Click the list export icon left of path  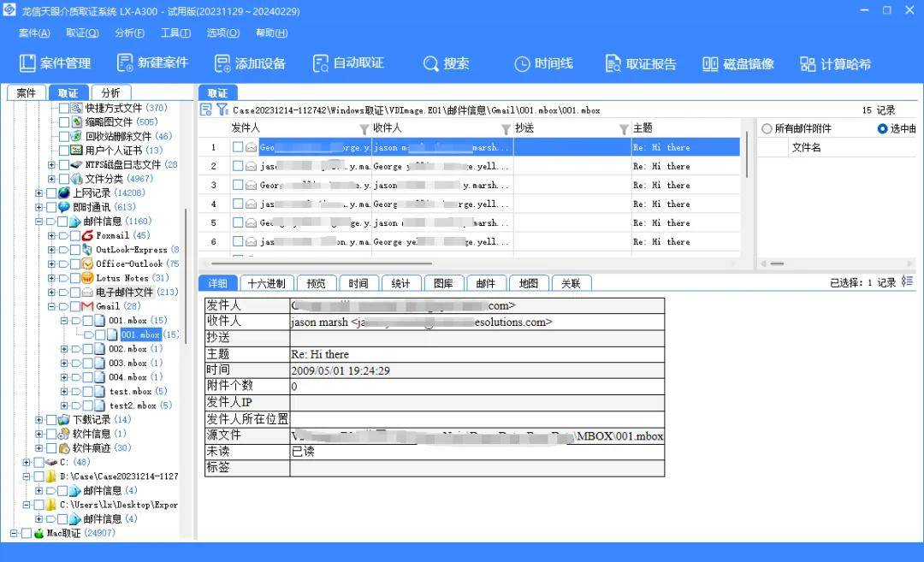pos(206,109)
